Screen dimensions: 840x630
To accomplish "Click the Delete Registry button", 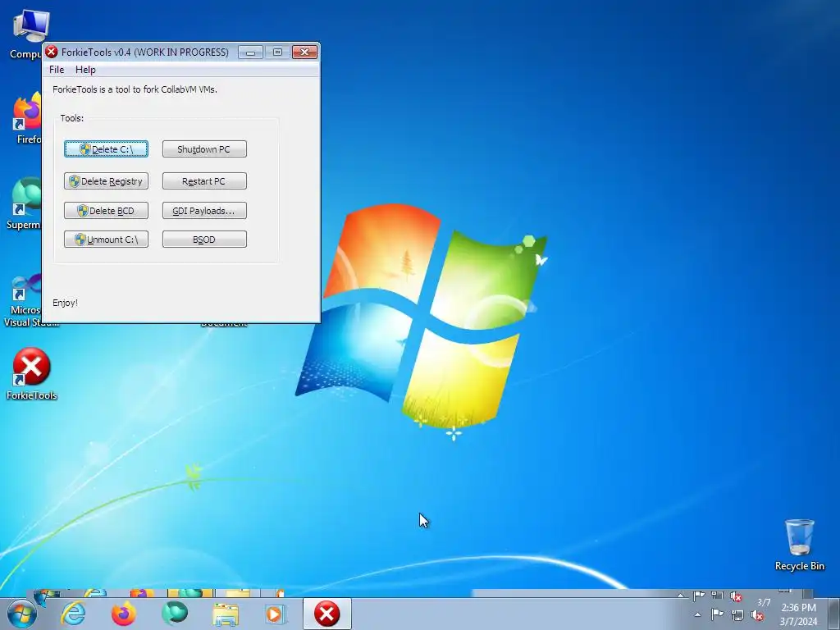I will tap(106, 181).
